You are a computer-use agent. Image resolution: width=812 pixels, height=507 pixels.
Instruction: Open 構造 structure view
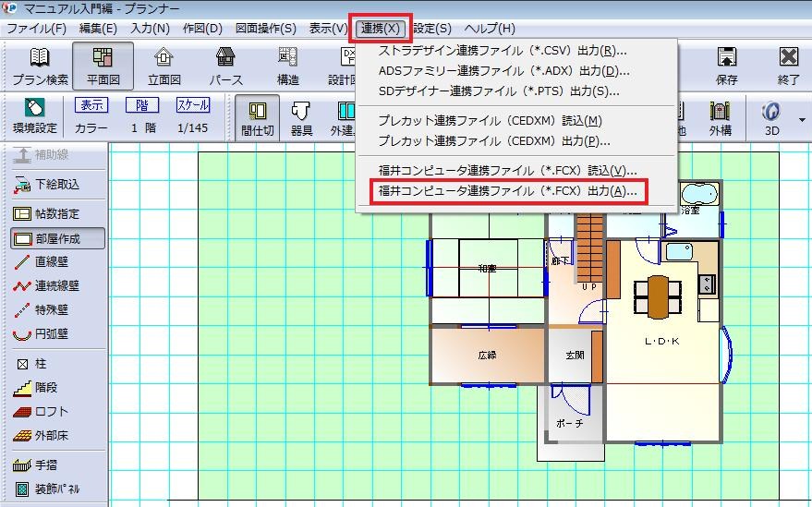pos(287,66)
